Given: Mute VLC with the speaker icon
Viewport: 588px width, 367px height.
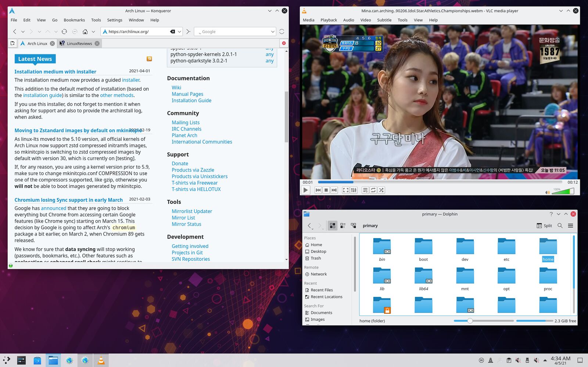Looking at the screenshot, I should coord(547,192).
